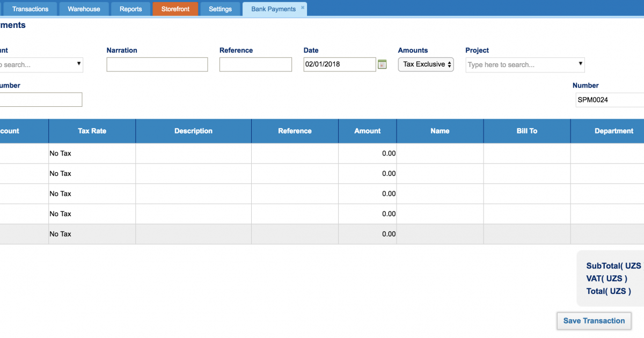
Task: Click the Number field containing SPM0024
Action: click(609, 100)
